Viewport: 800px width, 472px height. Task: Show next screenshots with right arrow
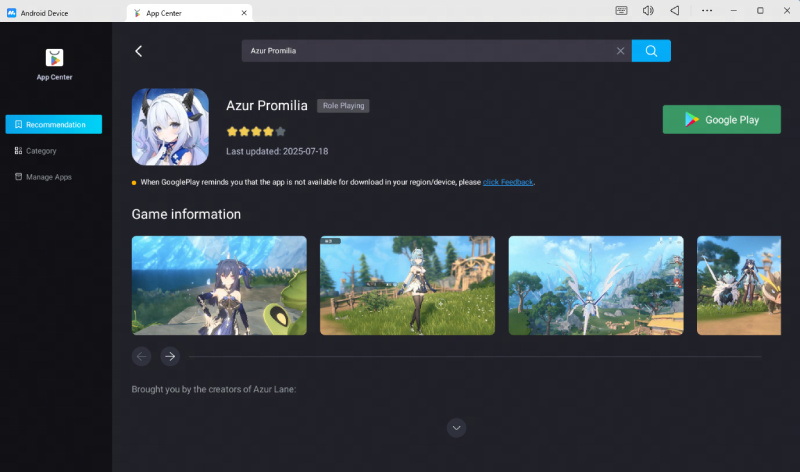click(170, 356)
